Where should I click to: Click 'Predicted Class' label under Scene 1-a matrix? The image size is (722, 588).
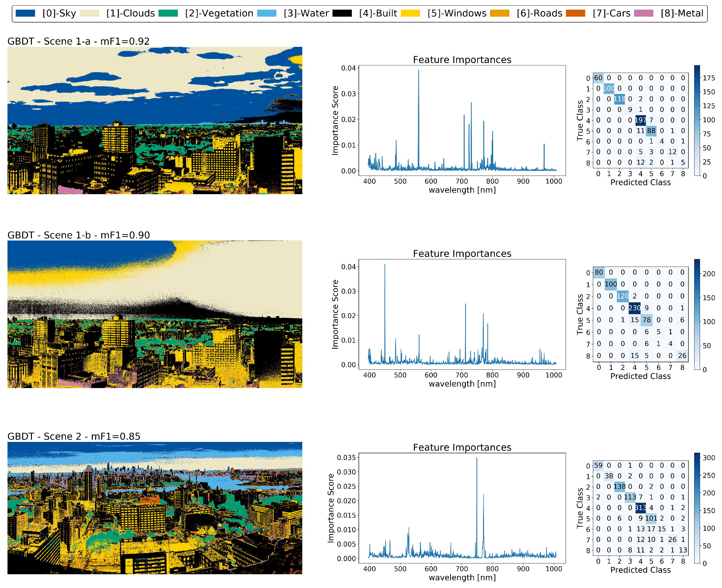pos(641,183)
